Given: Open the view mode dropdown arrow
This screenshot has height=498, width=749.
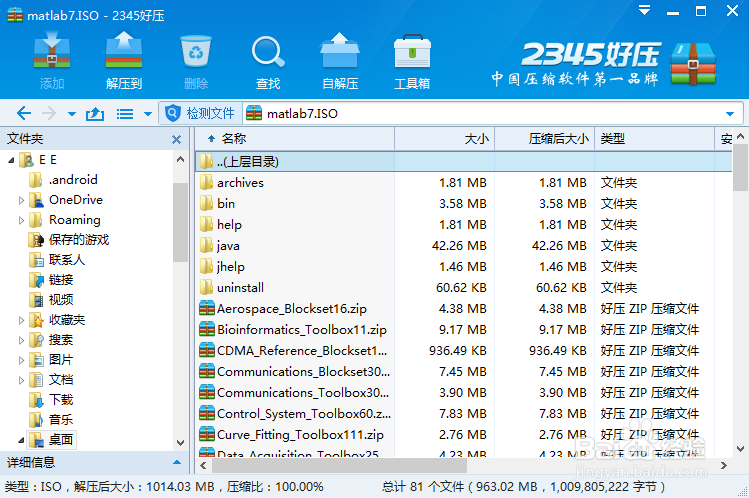Looking at the screenshot, I should (x=148, y=114).
